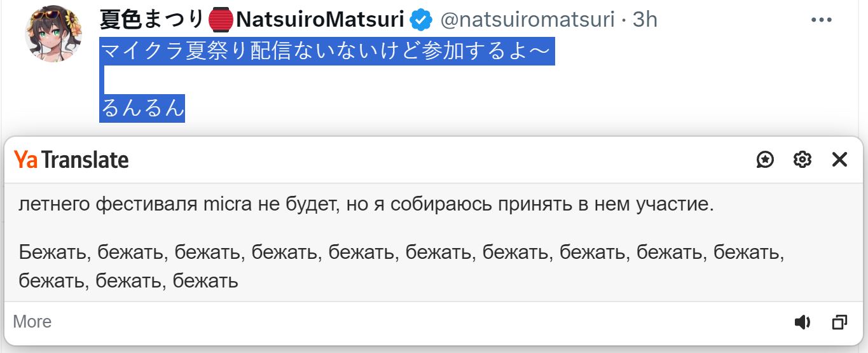This screenshot has height=353, width=868.
Task: Click the Ya Translate logo
Action: click(x=71, y=160)
